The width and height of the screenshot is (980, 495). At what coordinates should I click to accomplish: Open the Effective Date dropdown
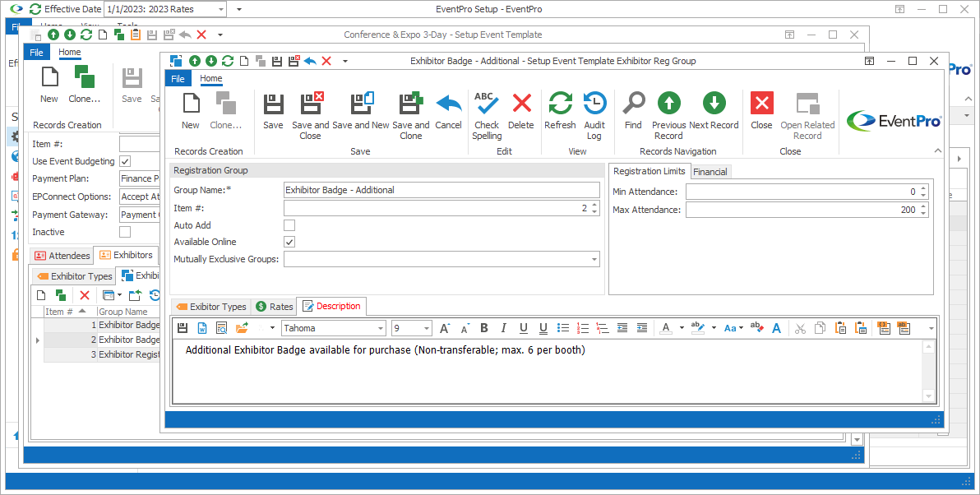pyautogui.click(x=220, y=9)
